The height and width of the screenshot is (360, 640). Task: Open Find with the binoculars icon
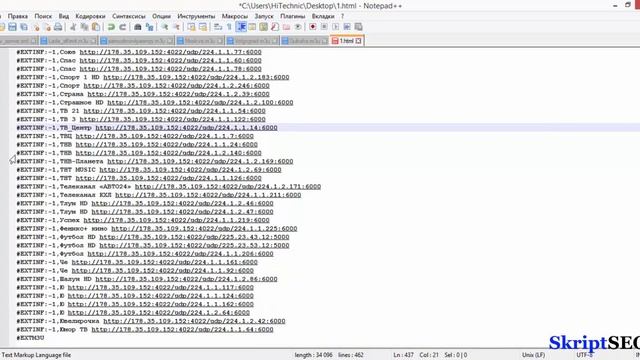pos(138,27)
